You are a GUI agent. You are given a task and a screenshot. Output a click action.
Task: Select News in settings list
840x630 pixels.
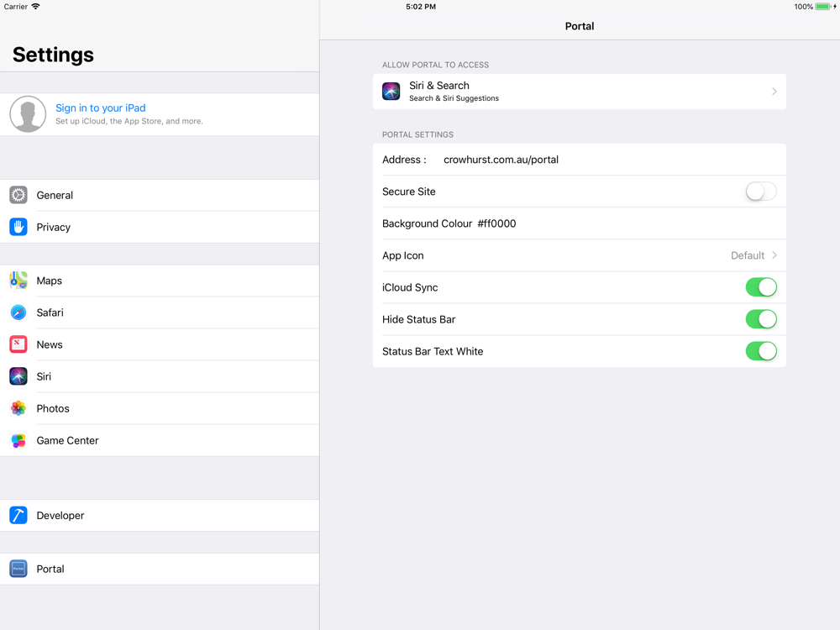(x=160, y=344)
